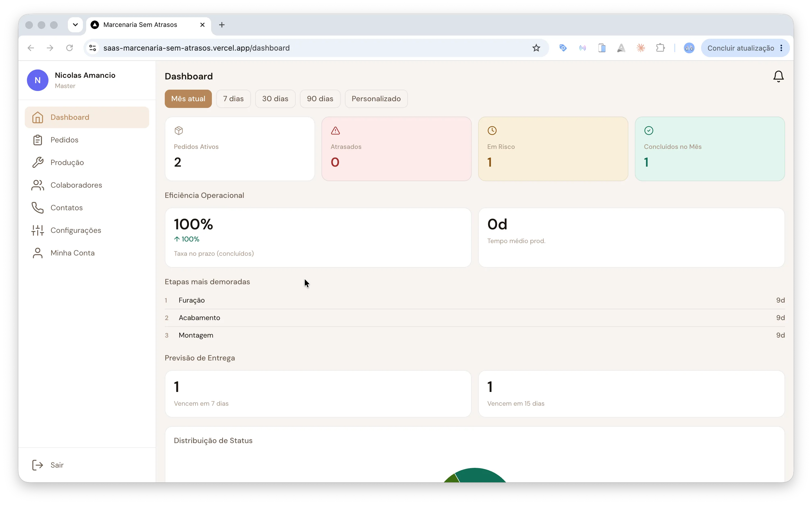Image resolution: width=812 pixels, height=505 pixels.
Task: Select the Personalizado period filter
Action: [376, 99]
